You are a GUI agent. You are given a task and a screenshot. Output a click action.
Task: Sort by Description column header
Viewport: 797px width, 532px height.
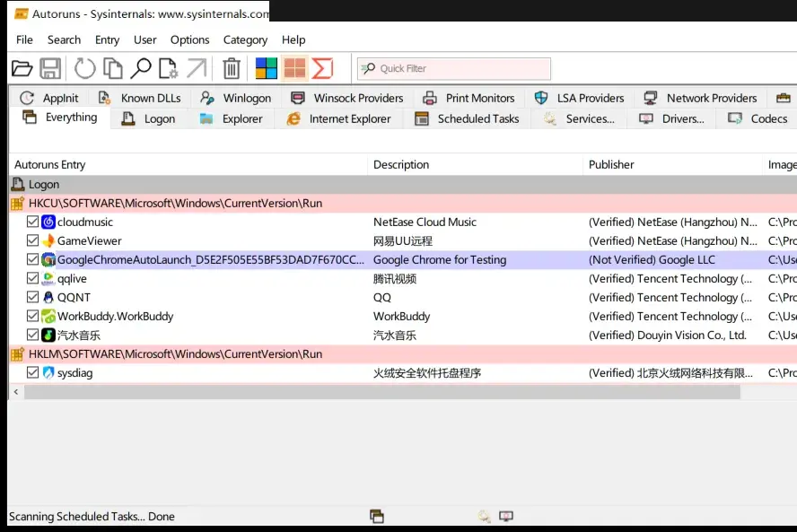coord(475,165)
